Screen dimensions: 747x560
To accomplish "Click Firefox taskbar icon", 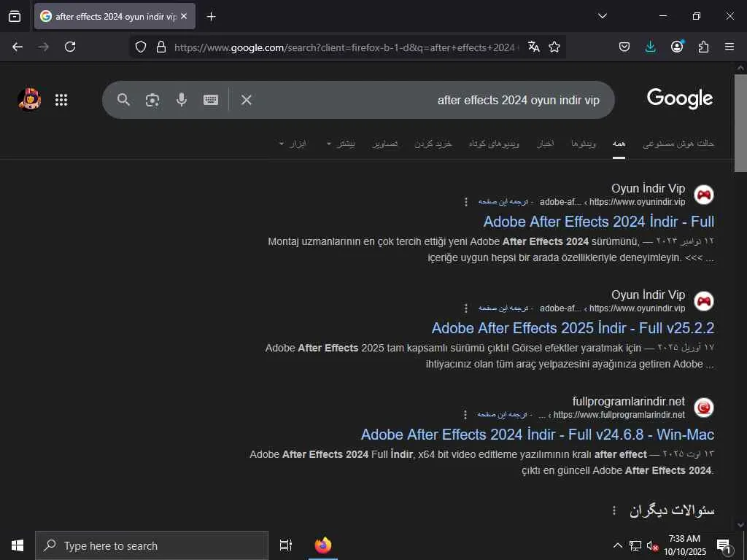I will coord(323,545).
